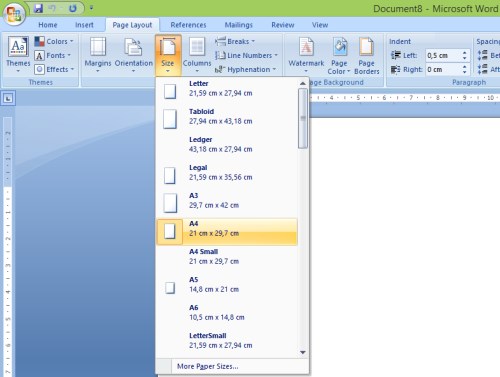
Task: Click scroll down arrow in size list
Action: (x=303, y=352)
